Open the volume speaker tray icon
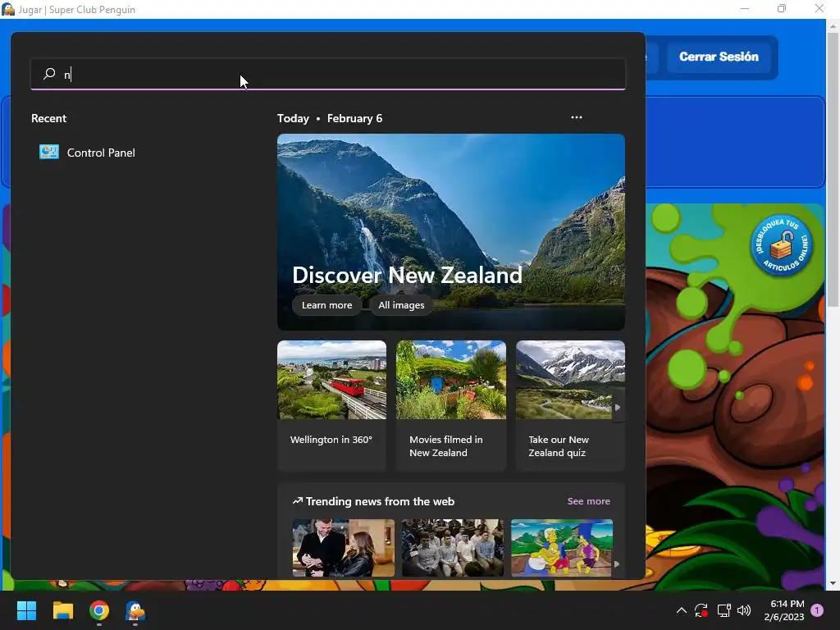This screenshot has width=840, height=630. 744,610
